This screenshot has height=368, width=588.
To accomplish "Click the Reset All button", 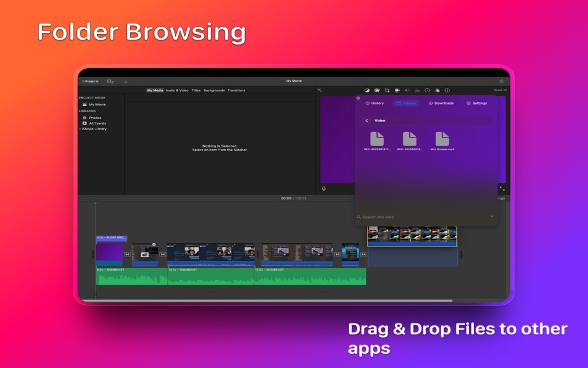I will pyautogui.click(x=499, y=90).
